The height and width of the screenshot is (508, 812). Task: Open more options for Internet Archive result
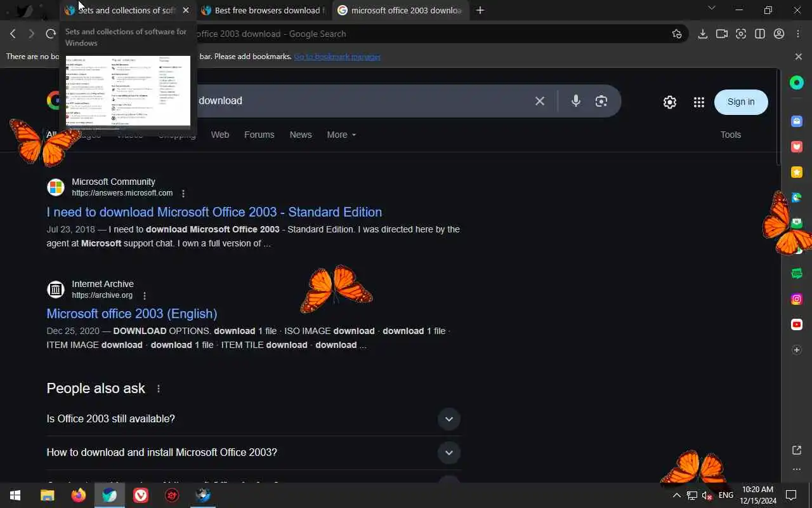click(145, 296)
